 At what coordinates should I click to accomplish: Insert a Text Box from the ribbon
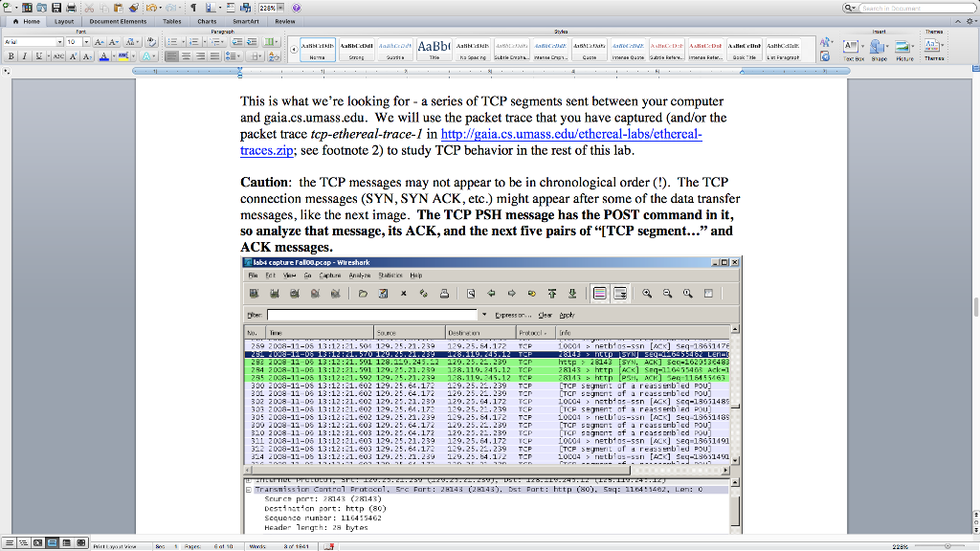click(851, 46)
